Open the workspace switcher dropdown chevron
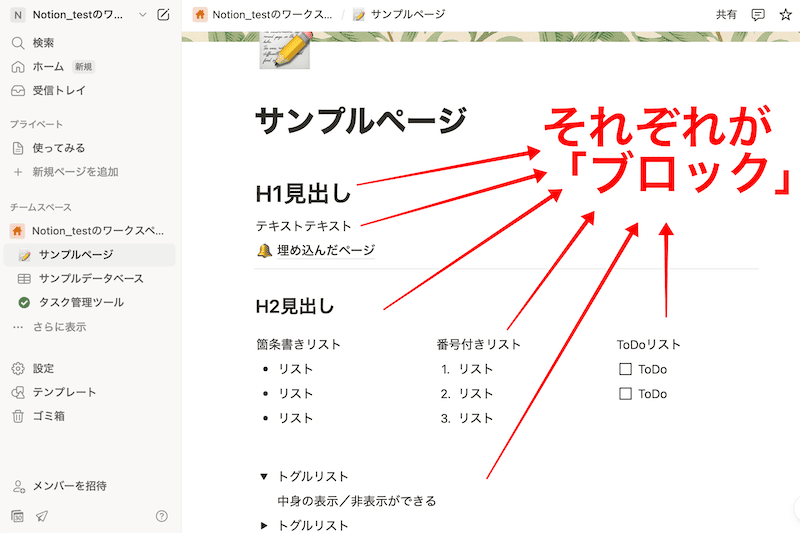The height and width of the screenshot is (533, 800). click(141, 15)
